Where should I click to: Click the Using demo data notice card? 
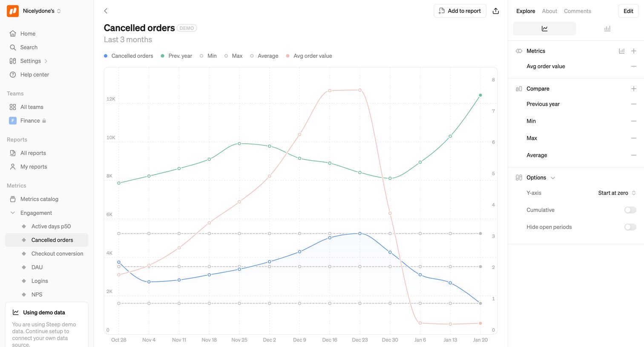(47, 325)
